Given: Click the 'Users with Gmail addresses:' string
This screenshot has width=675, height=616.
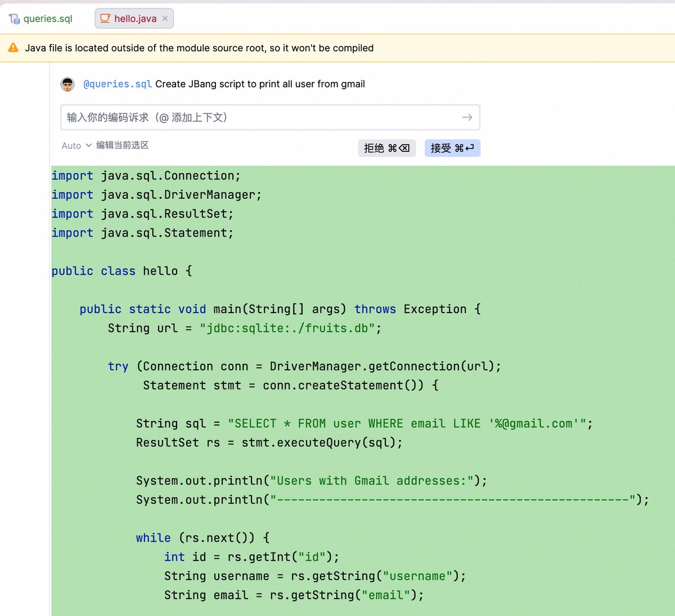Looking at the screenshot, I should [x=372, y=481].
